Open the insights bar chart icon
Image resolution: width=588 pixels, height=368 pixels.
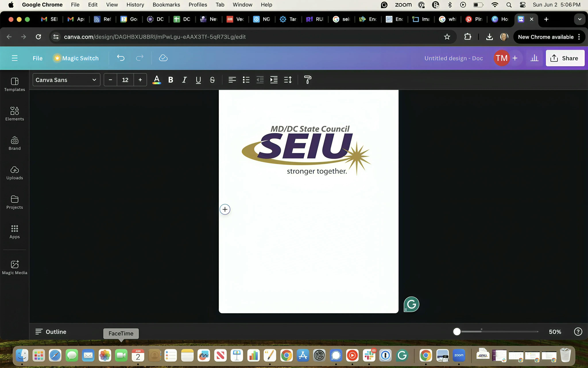click(x=534, y=58)
